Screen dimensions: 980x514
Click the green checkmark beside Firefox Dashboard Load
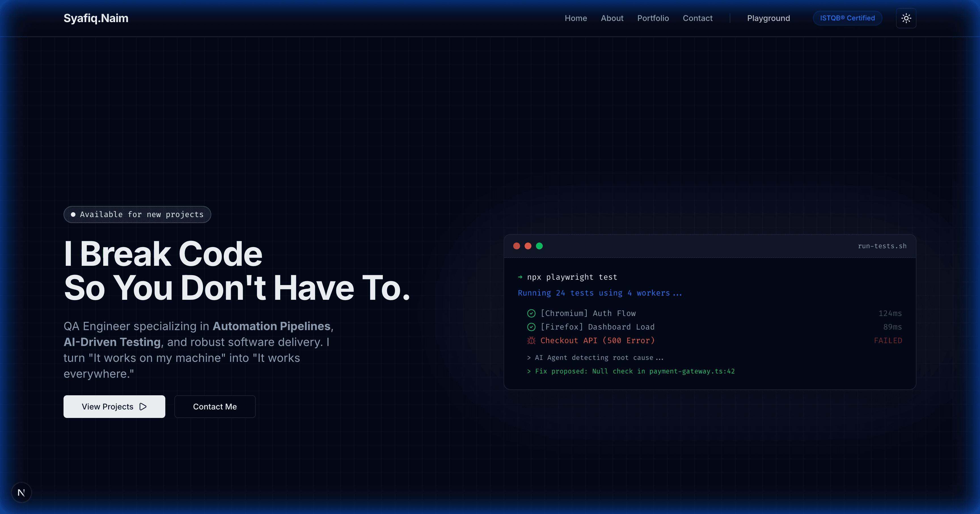pyautogui.click(x=531, y=327)
